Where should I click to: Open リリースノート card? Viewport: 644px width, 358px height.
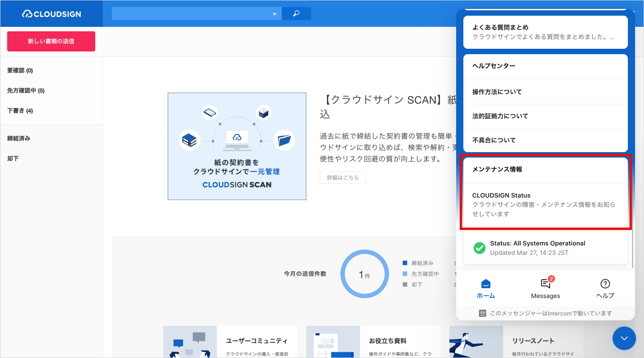tap(517, 342)
